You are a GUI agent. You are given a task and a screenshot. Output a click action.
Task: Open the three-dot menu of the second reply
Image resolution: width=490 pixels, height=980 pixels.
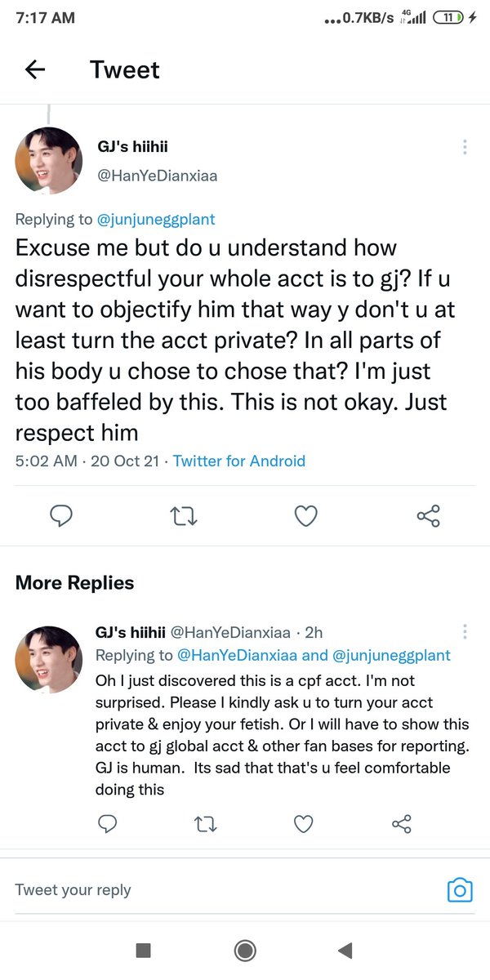tap(465, 631)
